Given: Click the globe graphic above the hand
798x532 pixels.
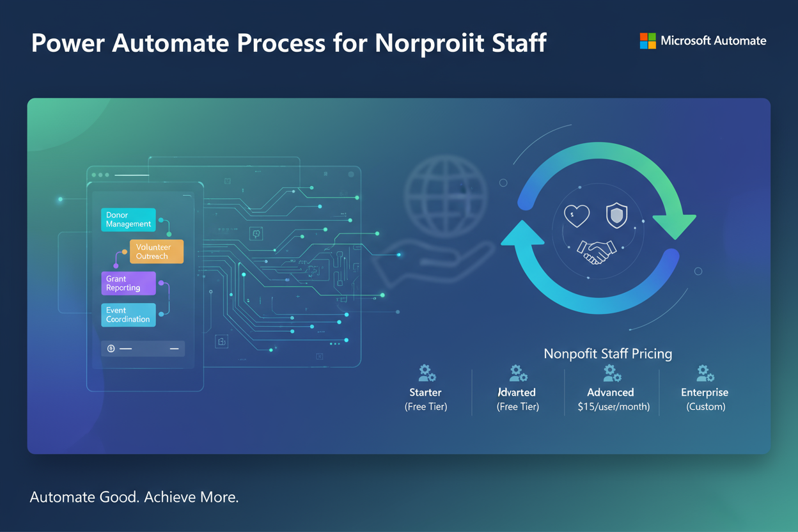Looking at the screenshot, I should [x=446, y=196].
